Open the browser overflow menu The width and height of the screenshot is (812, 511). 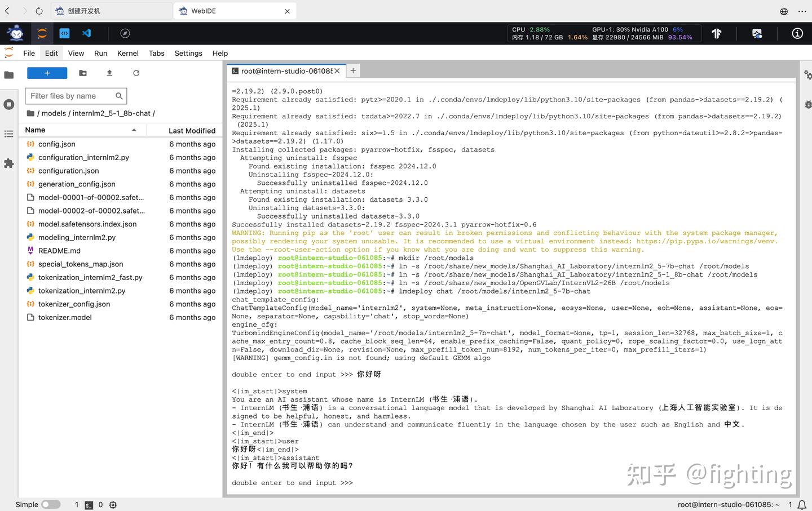tap(802, 11)
